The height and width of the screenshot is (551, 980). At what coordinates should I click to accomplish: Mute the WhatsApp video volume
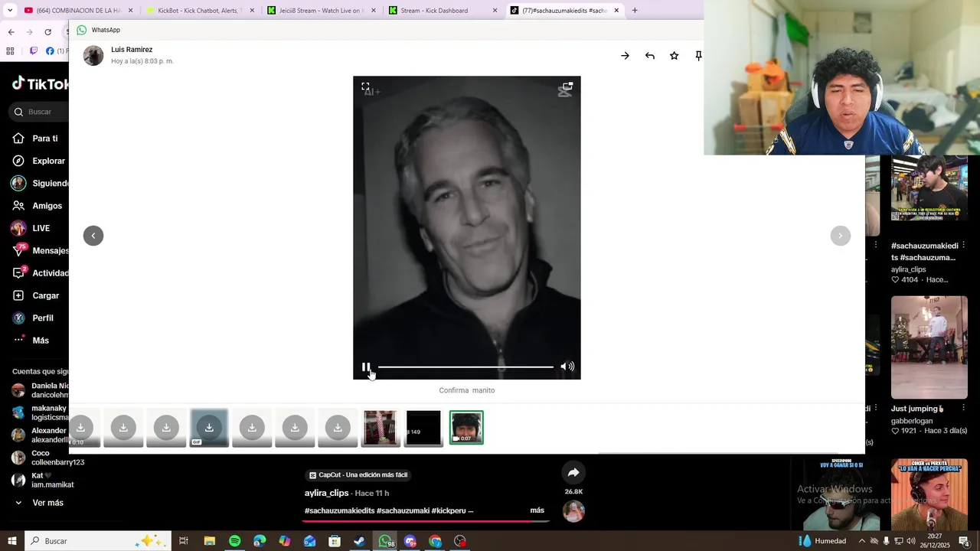[567, 367]
